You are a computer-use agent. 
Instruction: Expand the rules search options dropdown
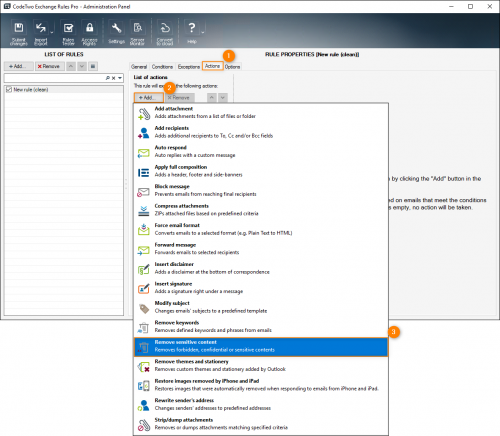coord(120,78)
